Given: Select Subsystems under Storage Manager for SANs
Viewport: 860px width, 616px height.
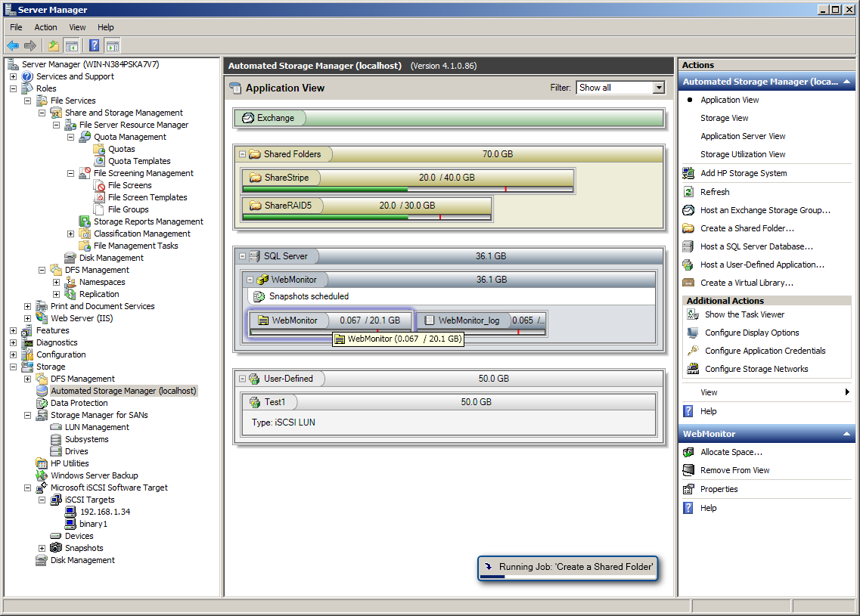Looking at the screenshot, I should click(x=87, y=440).
